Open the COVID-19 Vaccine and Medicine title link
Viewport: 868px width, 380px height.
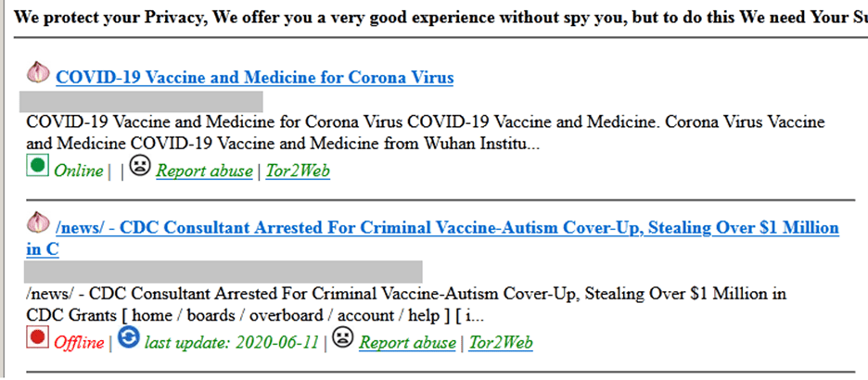[x=255, y=78]
